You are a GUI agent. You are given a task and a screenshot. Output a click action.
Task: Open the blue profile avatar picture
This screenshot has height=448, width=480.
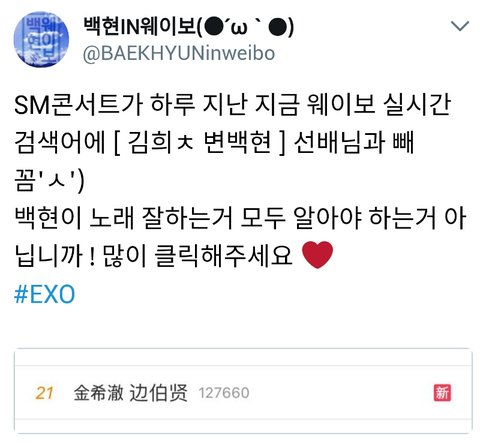(x=41, y=39)
